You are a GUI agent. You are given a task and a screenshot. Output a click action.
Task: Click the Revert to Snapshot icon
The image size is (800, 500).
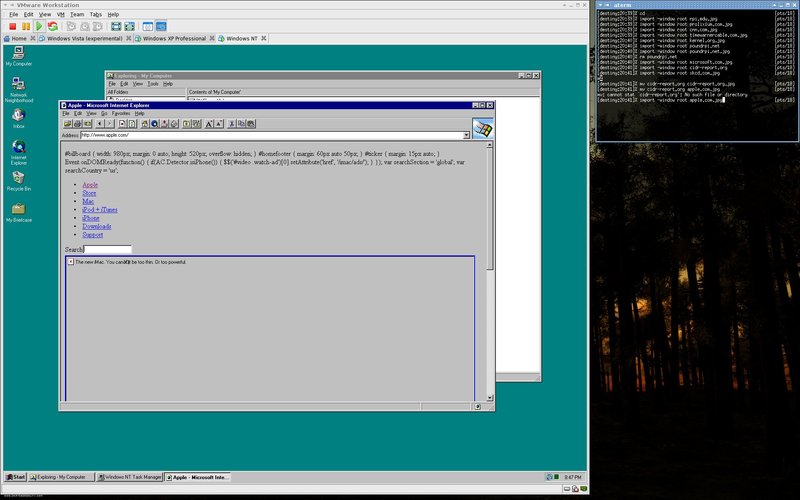[85, 26]
